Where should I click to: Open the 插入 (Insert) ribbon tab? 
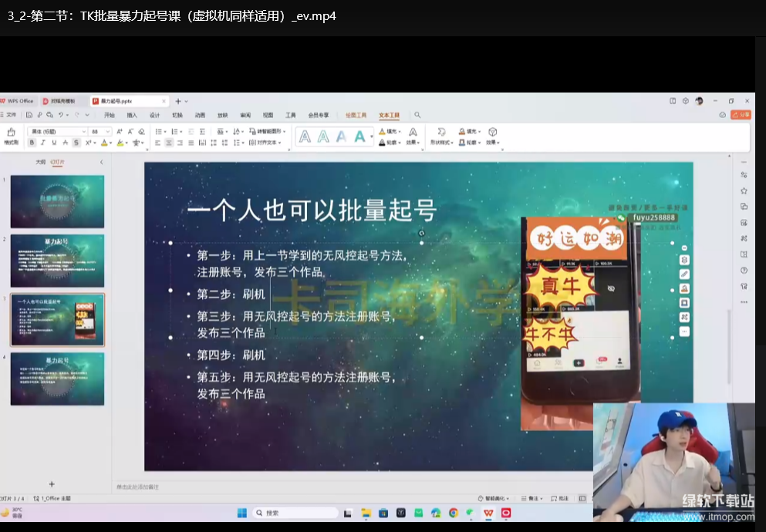132,115
